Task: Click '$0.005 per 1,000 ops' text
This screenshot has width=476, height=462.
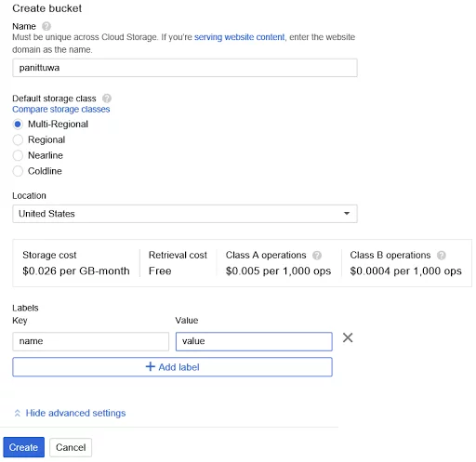Action: (278, 271)
